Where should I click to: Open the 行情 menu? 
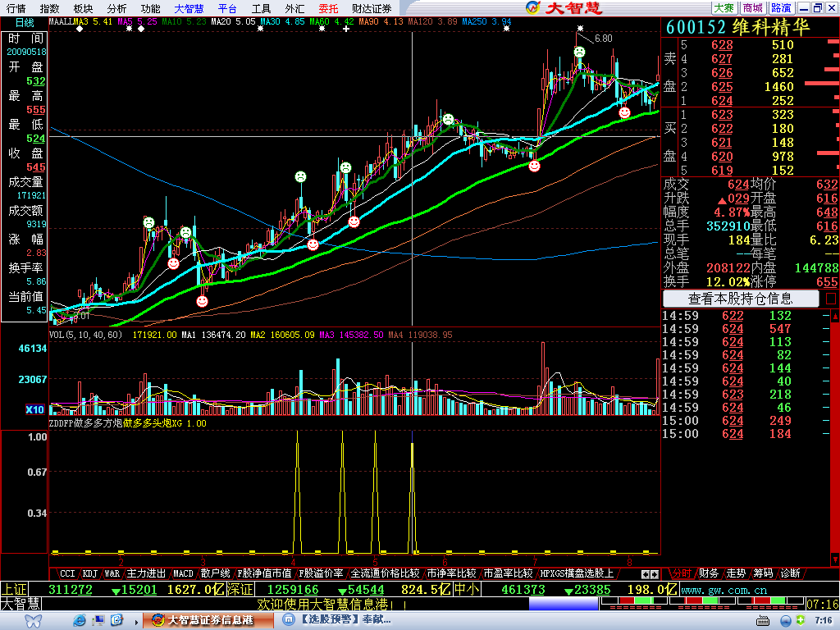click(x=16, y=8)
